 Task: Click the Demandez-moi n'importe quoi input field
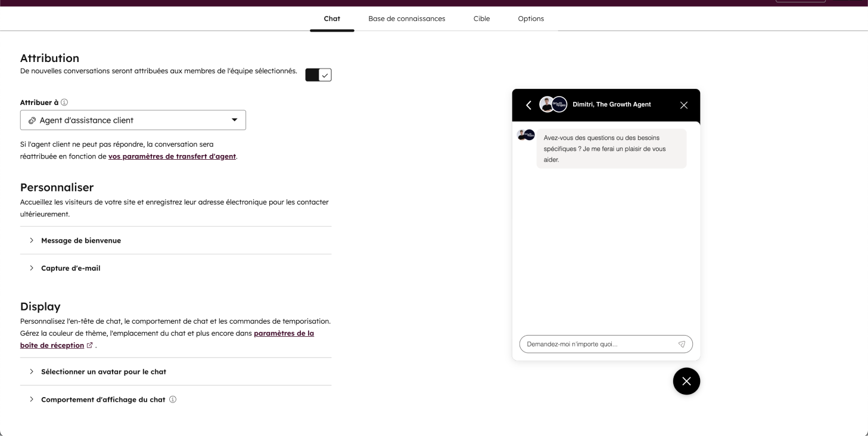590,344
